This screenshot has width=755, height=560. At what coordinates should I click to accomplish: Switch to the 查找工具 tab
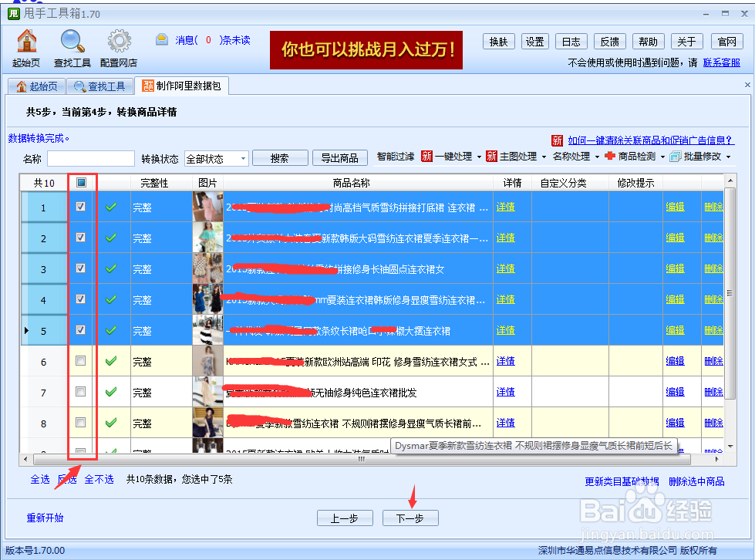click(x=100, y=86)
